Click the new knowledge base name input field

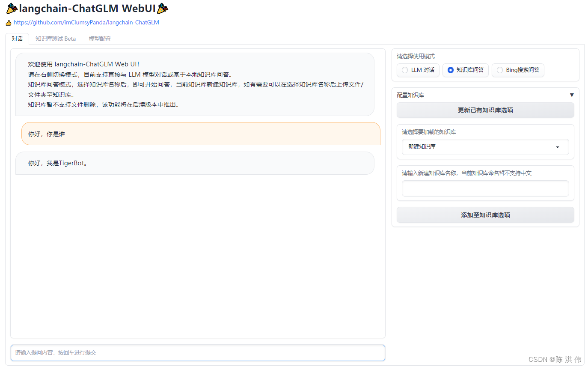tap(485, 188)
